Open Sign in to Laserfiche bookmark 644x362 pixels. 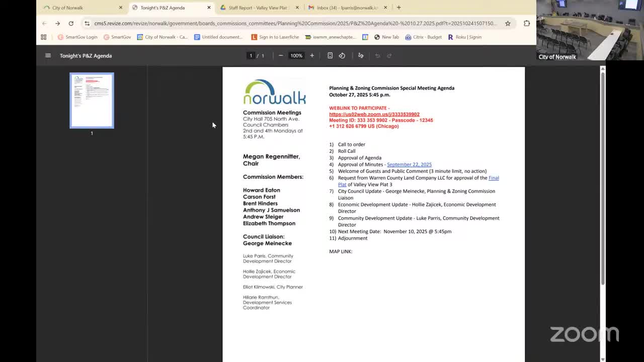tap(275, 37)
